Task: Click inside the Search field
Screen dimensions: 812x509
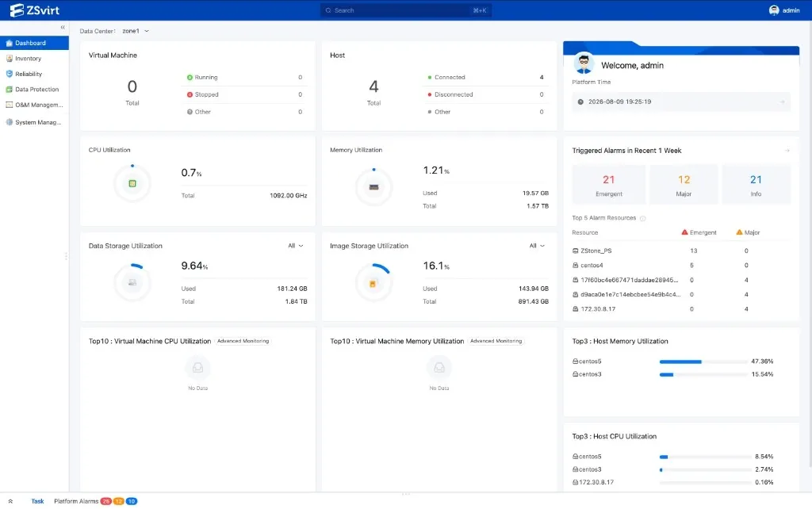Action: tap(406, 10)
